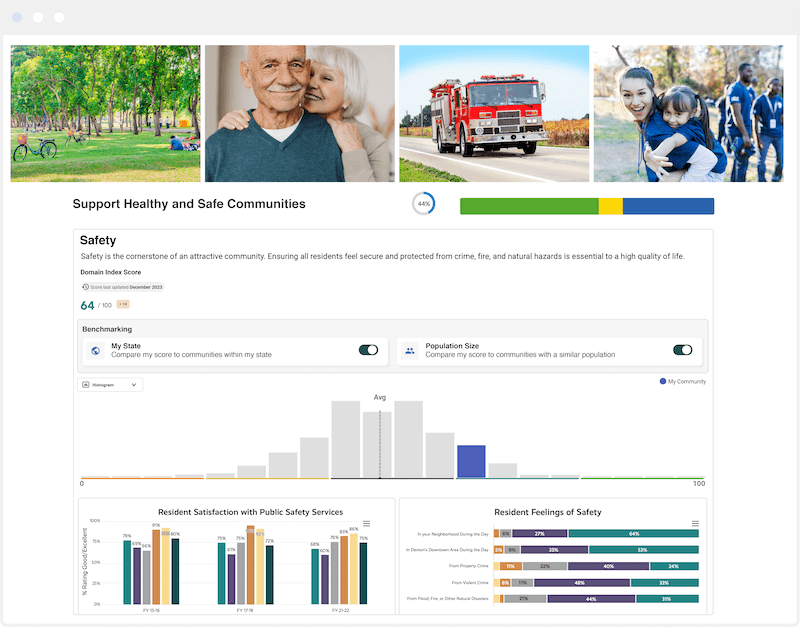Open the menu icon of the Public Safety Services chart
Viewport: 800px width, 627px height.
point(366,524)
